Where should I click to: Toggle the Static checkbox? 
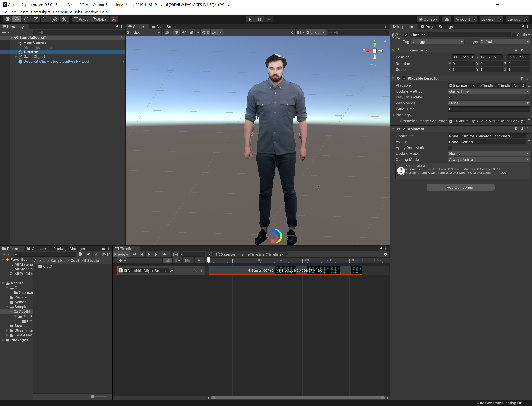(514, 35)
